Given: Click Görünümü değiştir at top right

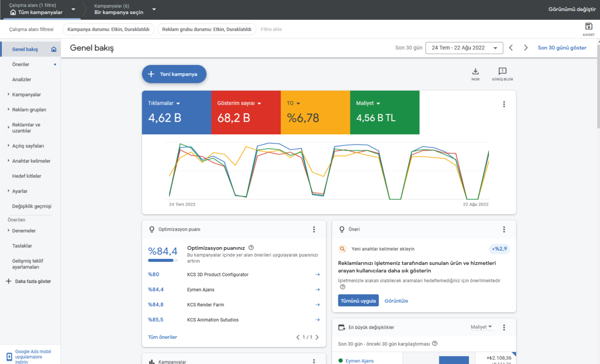Looking at the screenshot, I should [572, 9].
